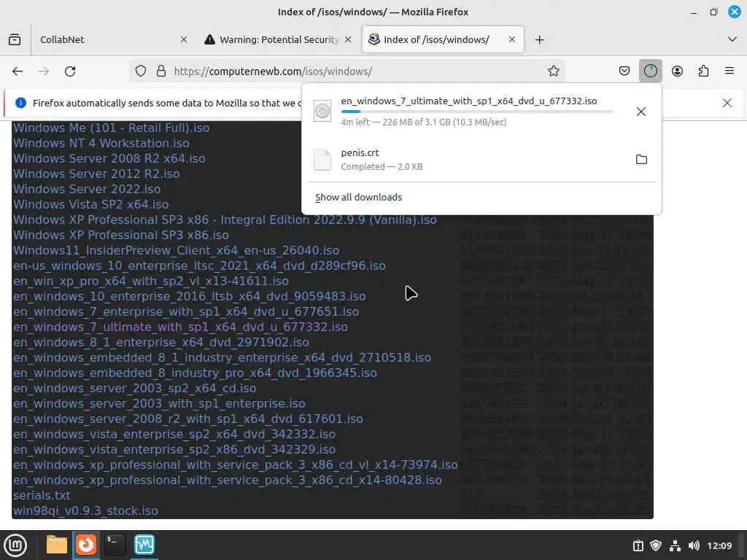Download Windows Server 2012 R2.iso

pos(96,174)
